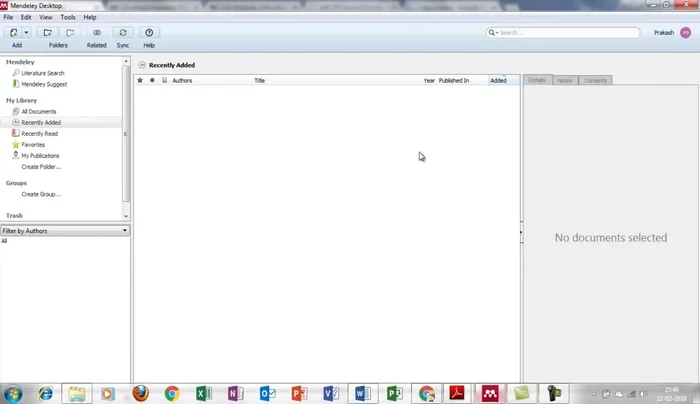
Task: Click the Prakash username label
Action: tap(664, 33)
